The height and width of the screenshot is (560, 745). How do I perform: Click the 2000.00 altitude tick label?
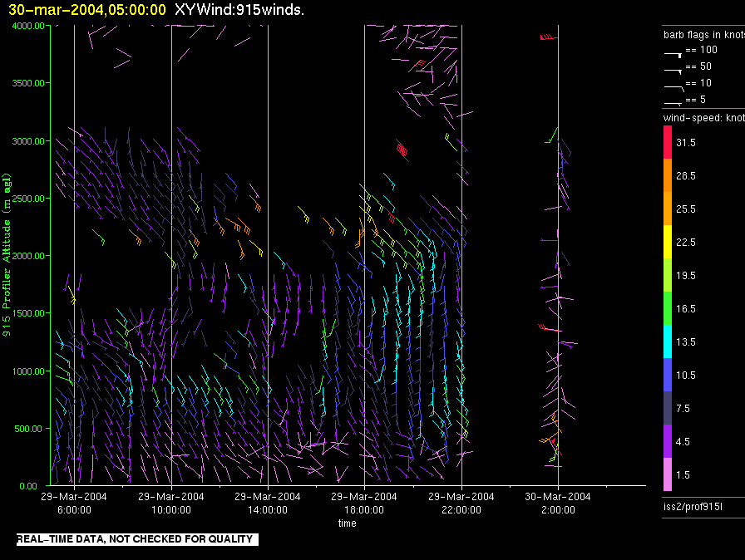pos(28,256)
